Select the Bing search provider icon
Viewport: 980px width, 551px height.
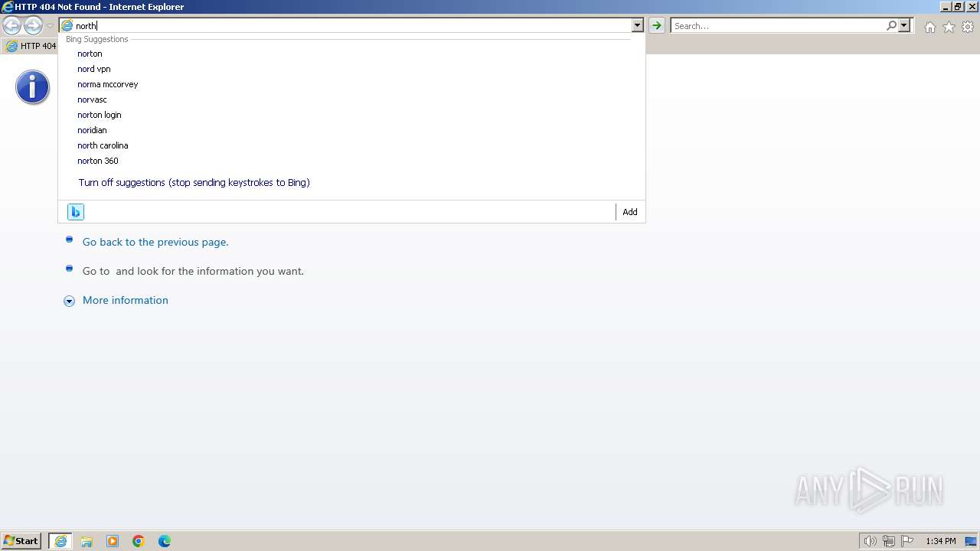point(75,212)
